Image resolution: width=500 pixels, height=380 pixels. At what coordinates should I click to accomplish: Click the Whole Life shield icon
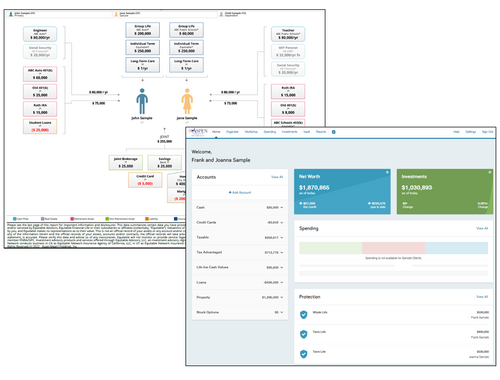click(x=303, y=314)
